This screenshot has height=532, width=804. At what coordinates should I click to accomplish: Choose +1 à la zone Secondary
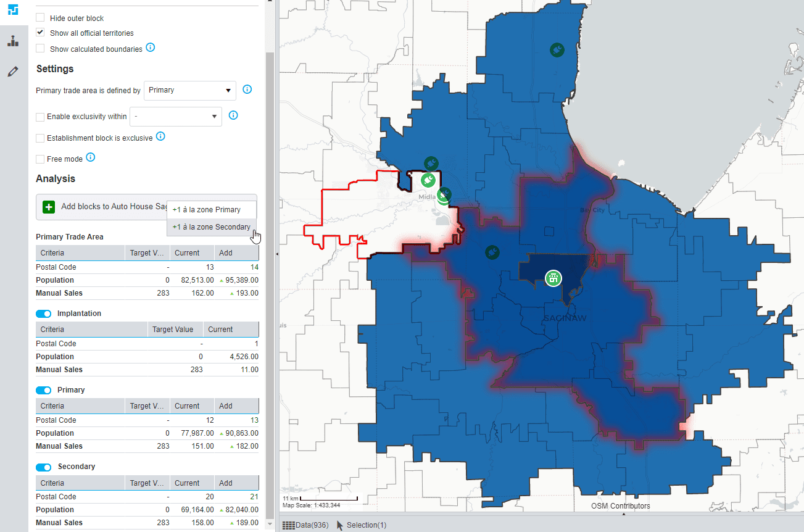click(x=212, y=227)
